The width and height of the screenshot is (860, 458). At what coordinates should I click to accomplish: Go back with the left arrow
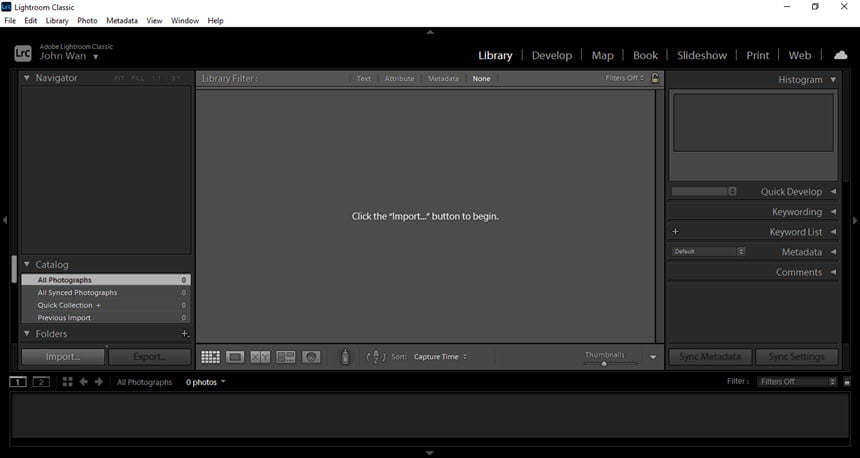click(x=84, y=382)
